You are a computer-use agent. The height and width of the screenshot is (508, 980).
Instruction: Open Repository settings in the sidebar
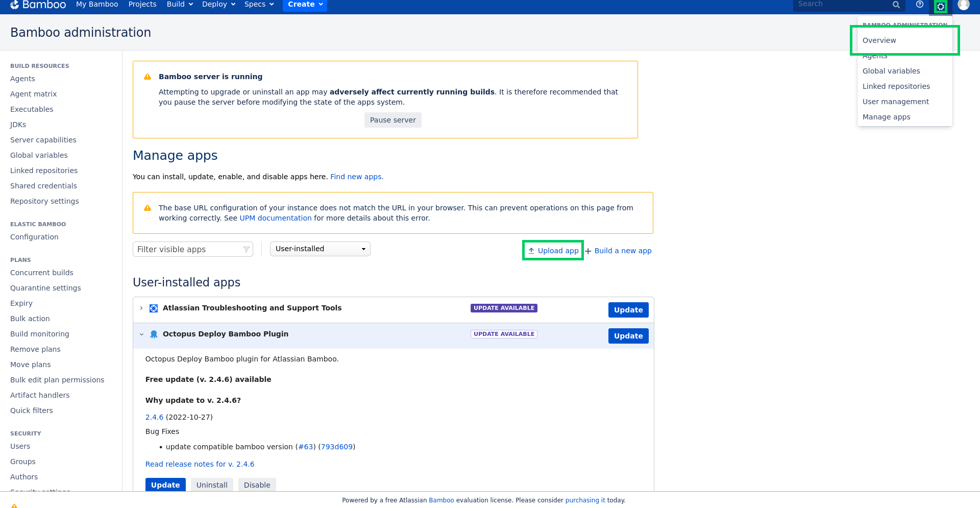click(x=44, y=201)
